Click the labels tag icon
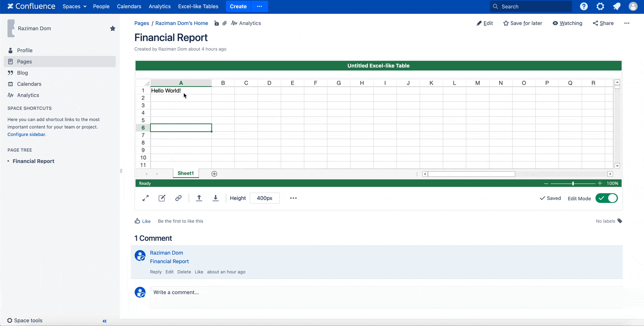Screen dimensions: 644x326 click(620, 221)
